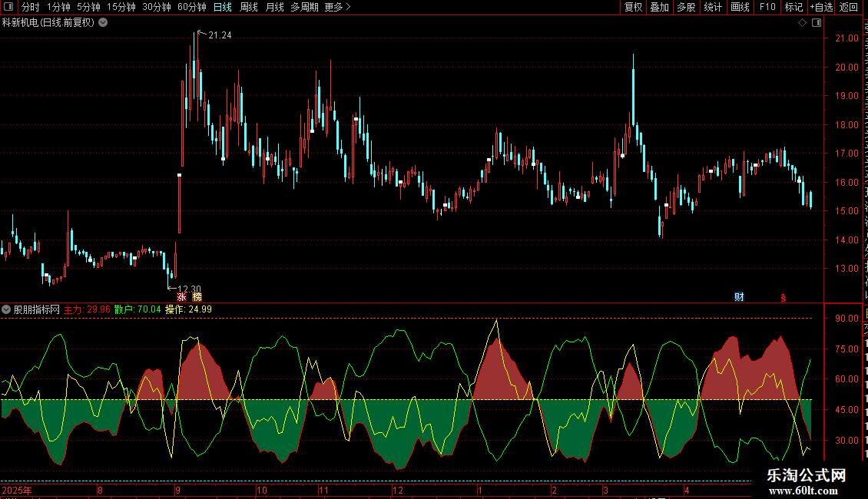Click month 10 marker on time axis
Screen dimensions: 868x499
pos(262,490)
